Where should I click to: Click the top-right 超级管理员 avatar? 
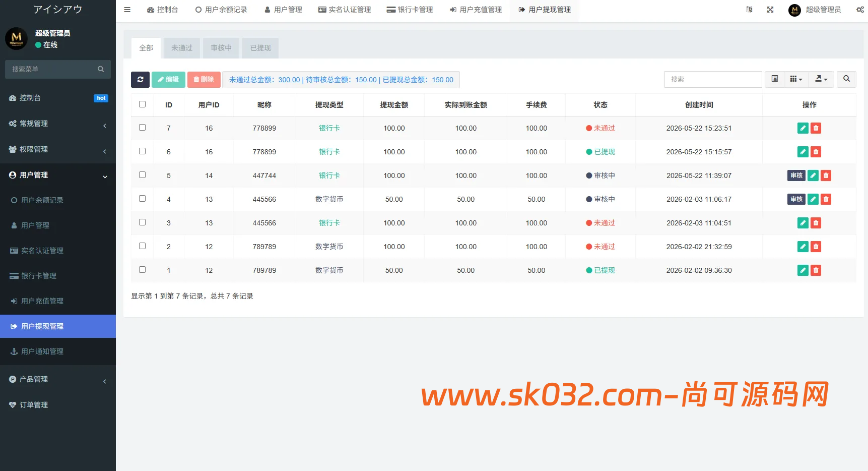pyautogui.click(x=794, y=10)
